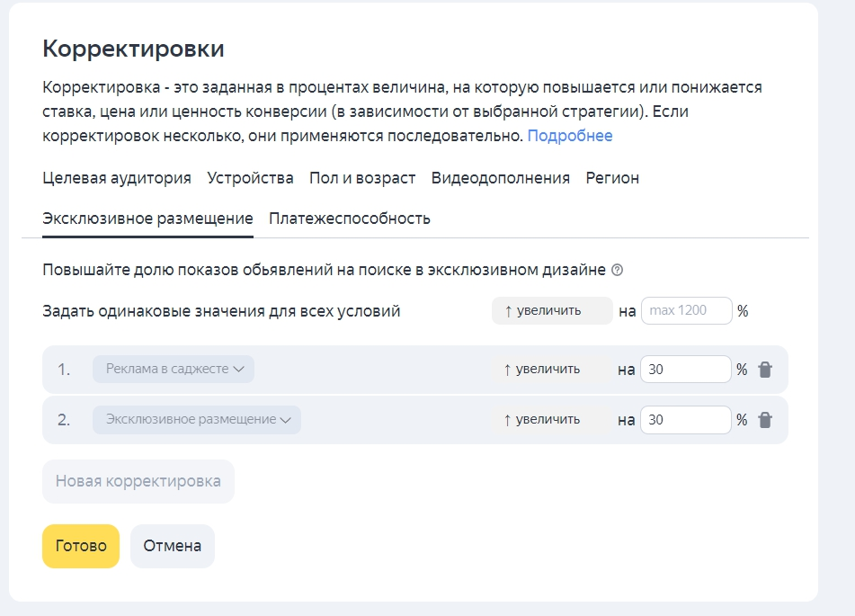Click the row number 2. label

pyautogui.click(x=64, y=420)
